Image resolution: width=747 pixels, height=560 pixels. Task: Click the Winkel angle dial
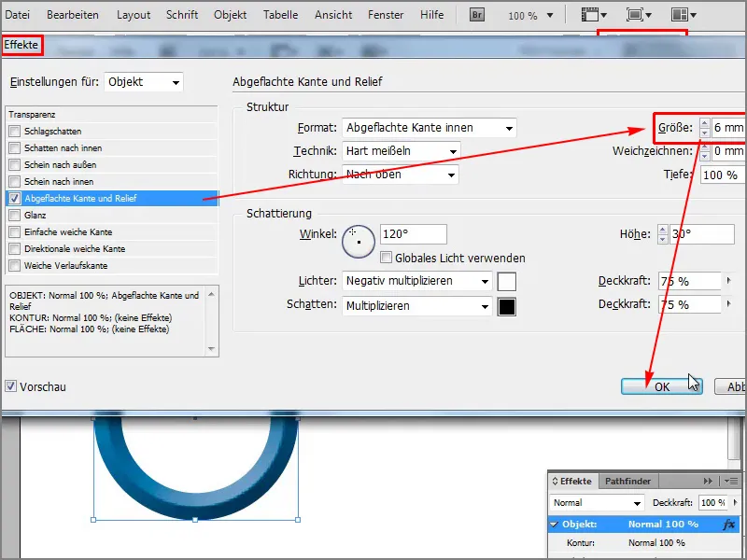click(x=359, y=242)
